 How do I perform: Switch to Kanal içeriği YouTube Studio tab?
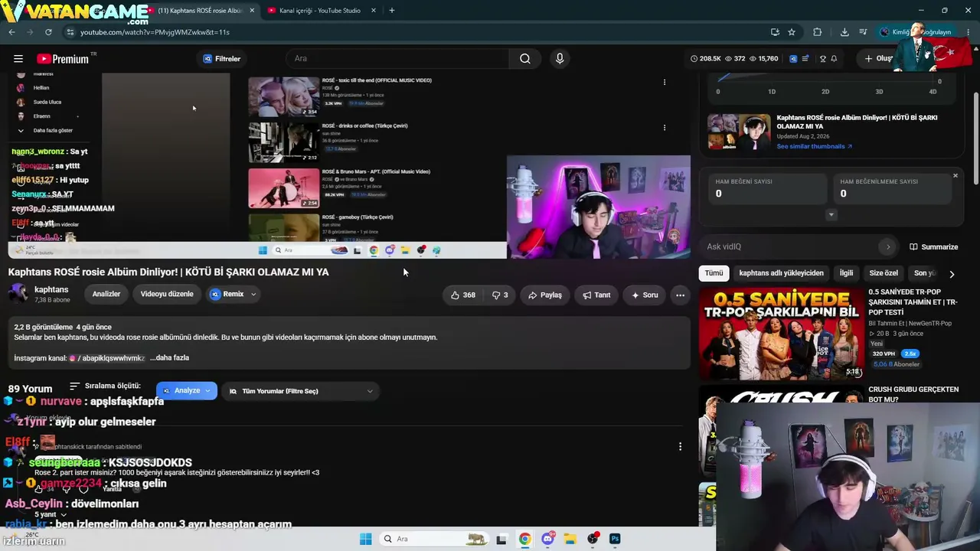point(319,11)
